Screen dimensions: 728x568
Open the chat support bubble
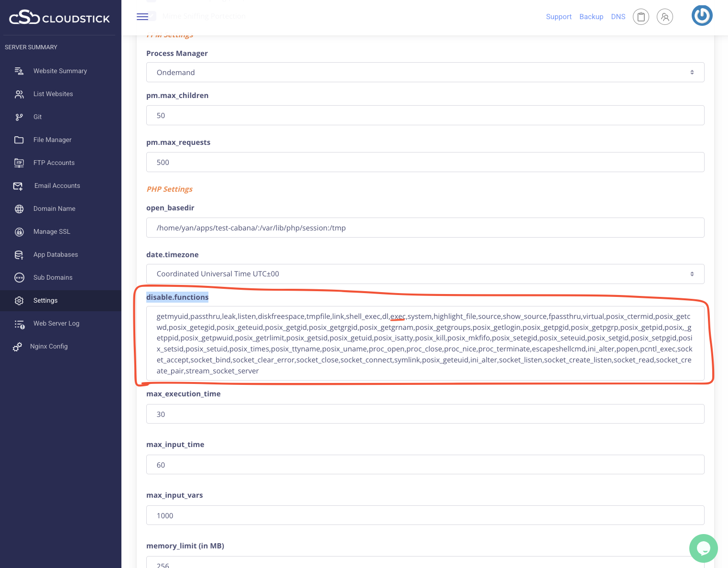click(x=703, y=548)
